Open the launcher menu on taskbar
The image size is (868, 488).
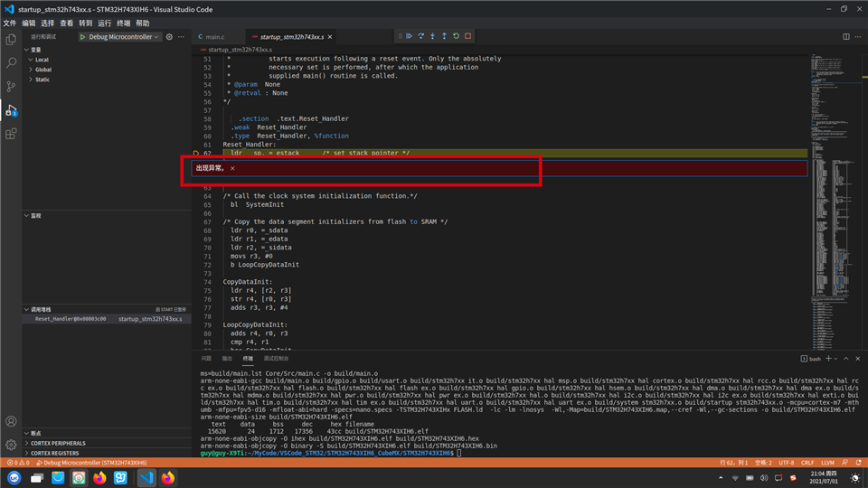(14, 477)
